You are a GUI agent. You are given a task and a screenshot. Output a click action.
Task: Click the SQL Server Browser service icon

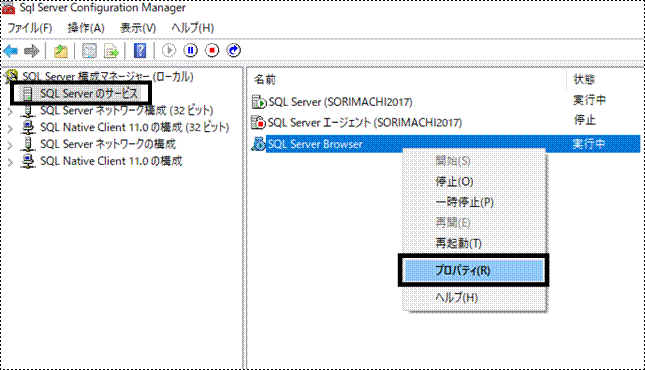[259, 144]
